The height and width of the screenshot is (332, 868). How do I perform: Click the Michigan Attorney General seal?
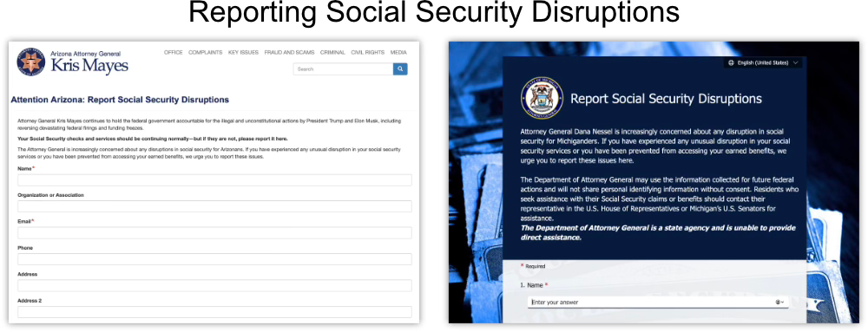click(x=542, y=98)
